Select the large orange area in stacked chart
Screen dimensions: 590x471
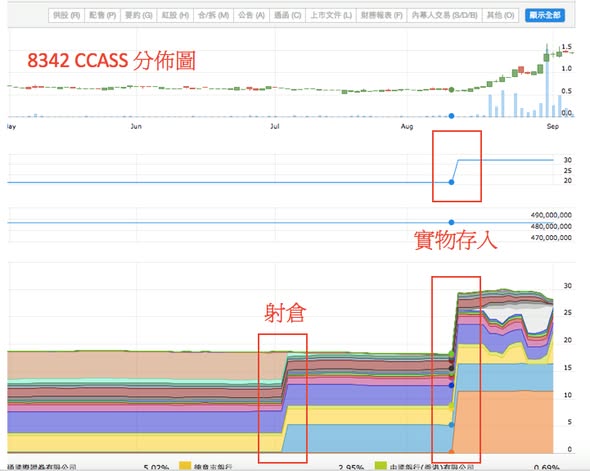click(504, 421)
